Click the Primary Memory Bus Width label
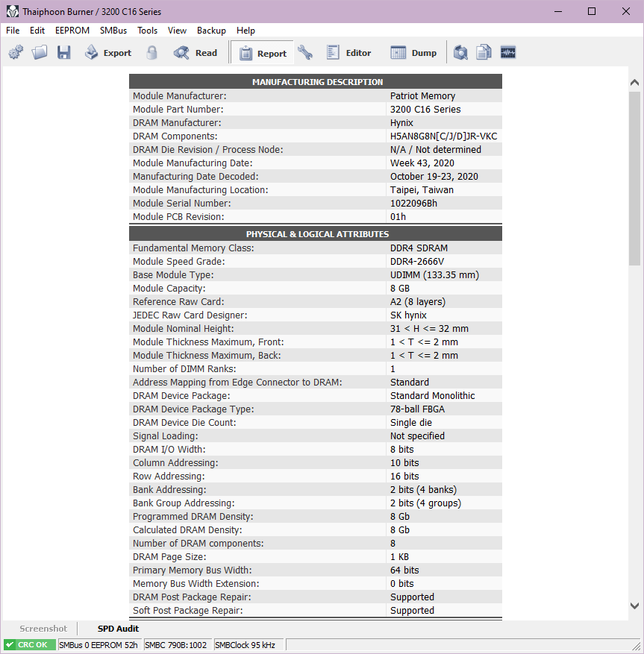Screen dimensions: 644x654 tap(192, 570)
